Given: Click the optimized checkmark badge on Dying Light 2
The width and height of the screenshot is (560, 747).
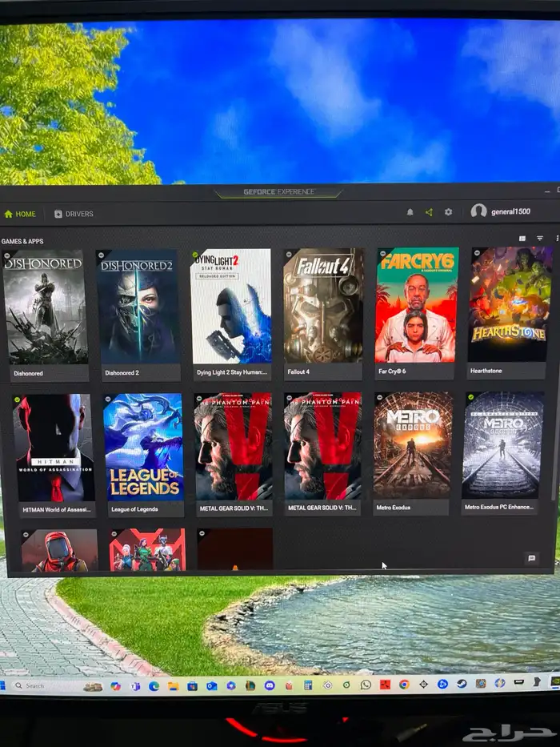Looking at the screenshot, I should [x=194, y=255].
